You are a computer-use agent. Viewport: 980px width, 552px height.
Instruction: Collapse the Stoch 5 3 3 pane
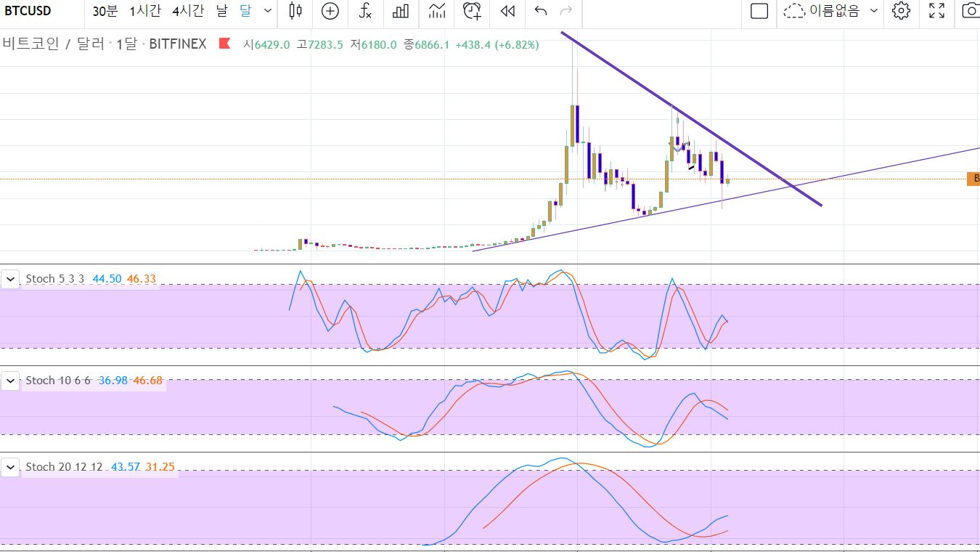click(11, 279)
